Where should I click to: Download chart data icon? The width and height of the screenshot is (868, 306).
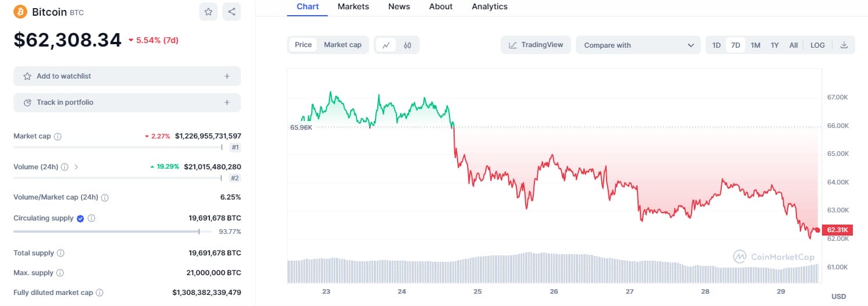tap(844, 45)
